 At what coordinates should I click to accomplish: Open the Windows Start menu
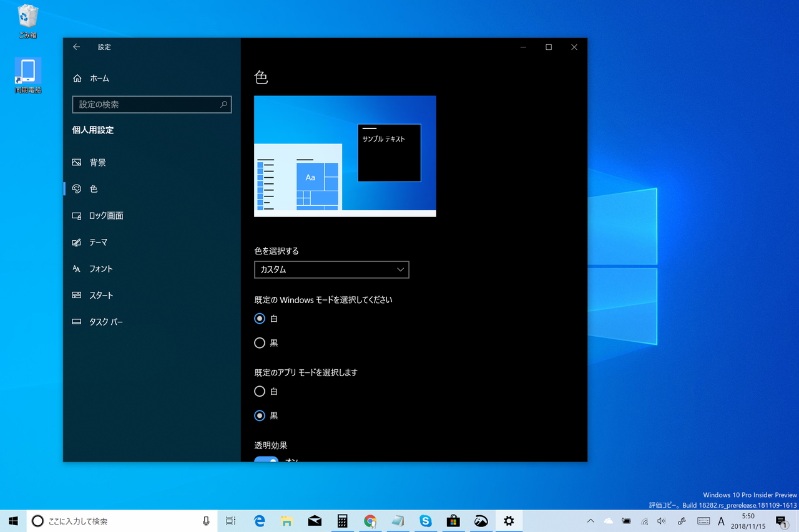pyautogui.click(x=12, y=521)
